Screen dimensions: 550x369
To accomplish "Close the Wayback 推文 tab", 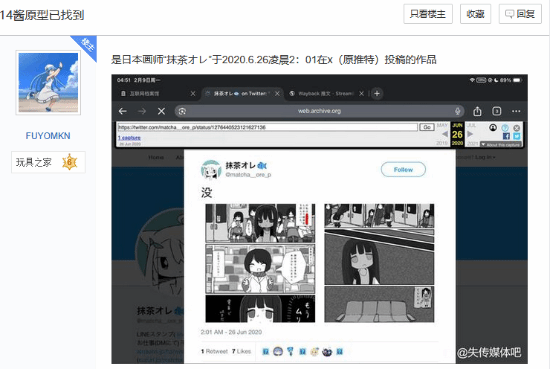I will [x=361, y=94].
